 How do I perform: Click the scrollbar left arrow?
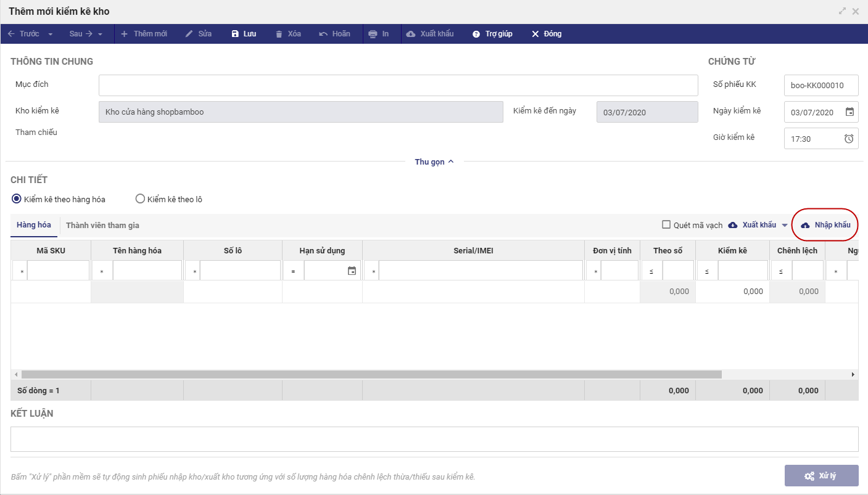click(15, 374)
